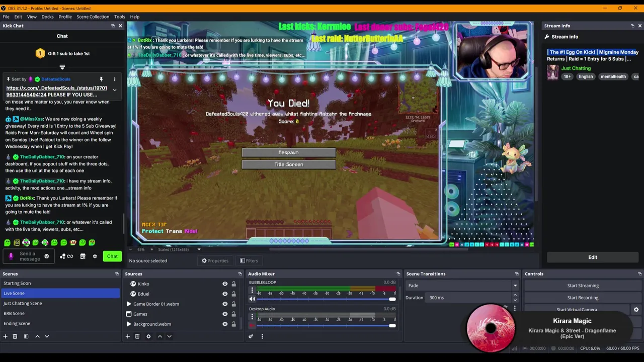Decrease transition duration with down arrow
The image size is (644, 362).
pos(515,300)
